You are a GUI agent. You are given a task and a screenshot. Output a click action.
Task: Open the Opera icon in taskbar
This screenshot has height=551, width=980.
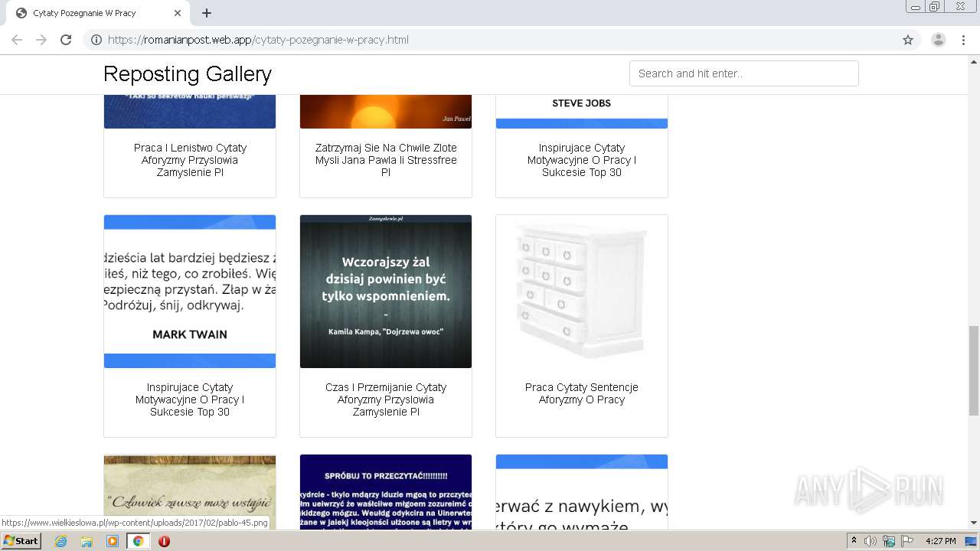[x=164, y=541]
